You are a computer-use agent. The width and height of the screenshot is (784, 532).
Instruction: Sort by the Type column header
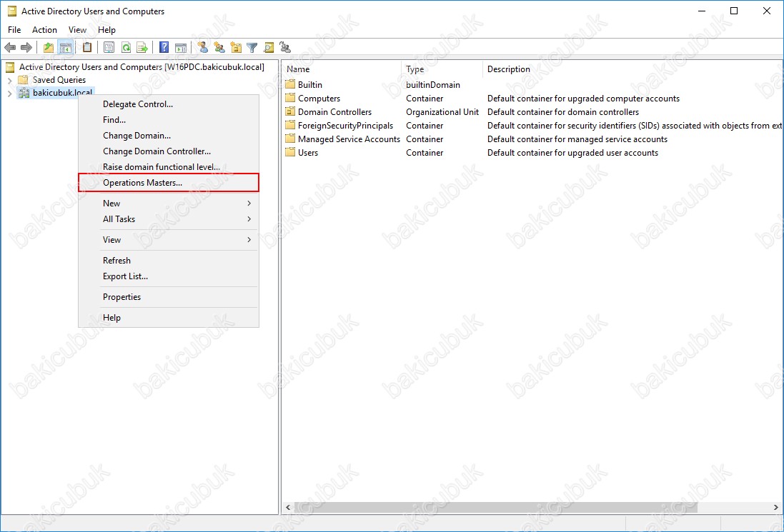pos(442,69)
